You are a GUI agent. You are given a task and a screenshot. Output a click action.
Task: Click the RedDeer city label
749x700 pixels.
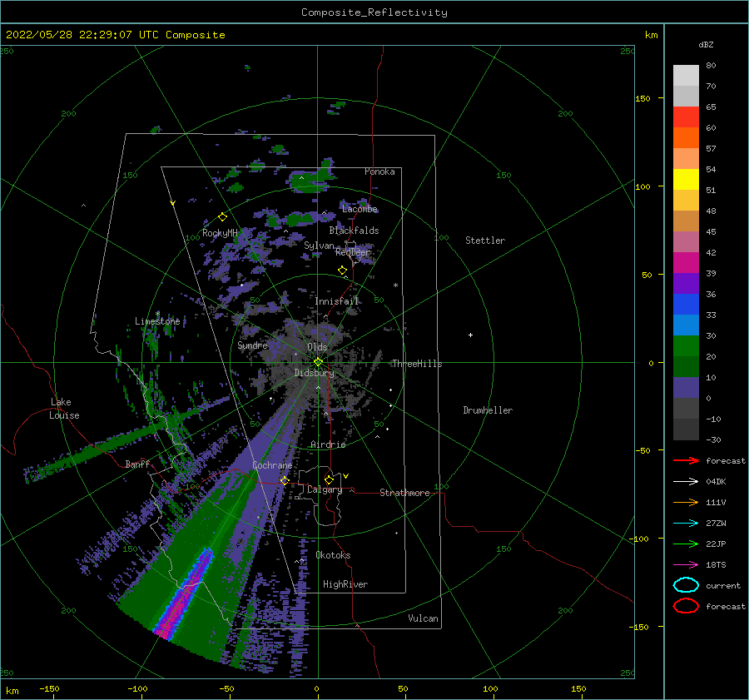click(x=353, y=252)
